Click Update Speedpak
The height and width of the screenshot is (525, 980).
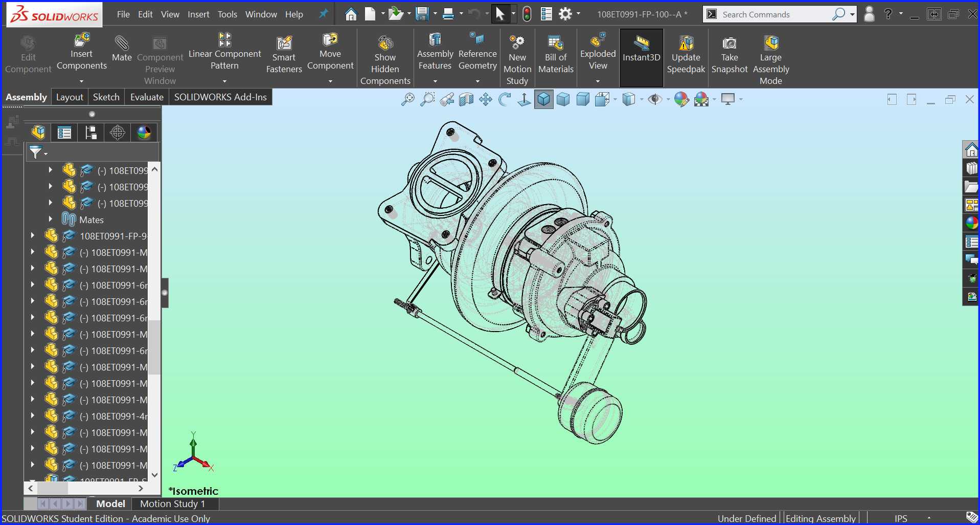(x=686, y=55)
